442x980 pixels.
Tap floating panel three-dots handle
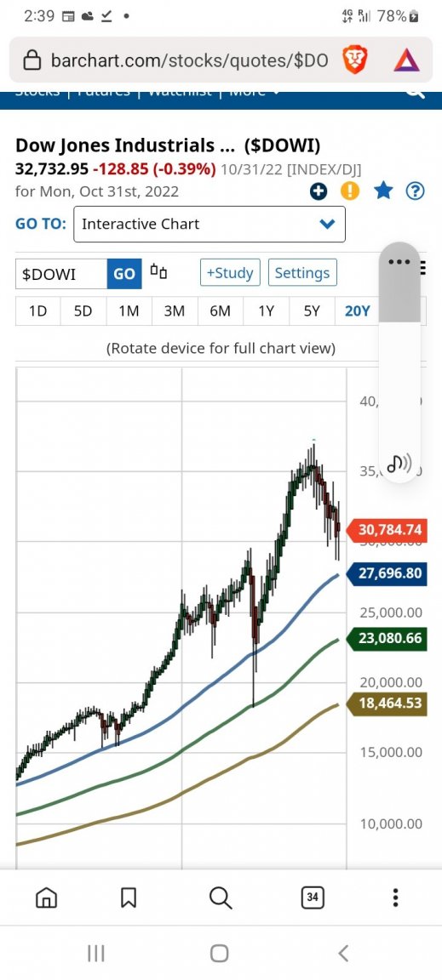click(x=399, y=262)
